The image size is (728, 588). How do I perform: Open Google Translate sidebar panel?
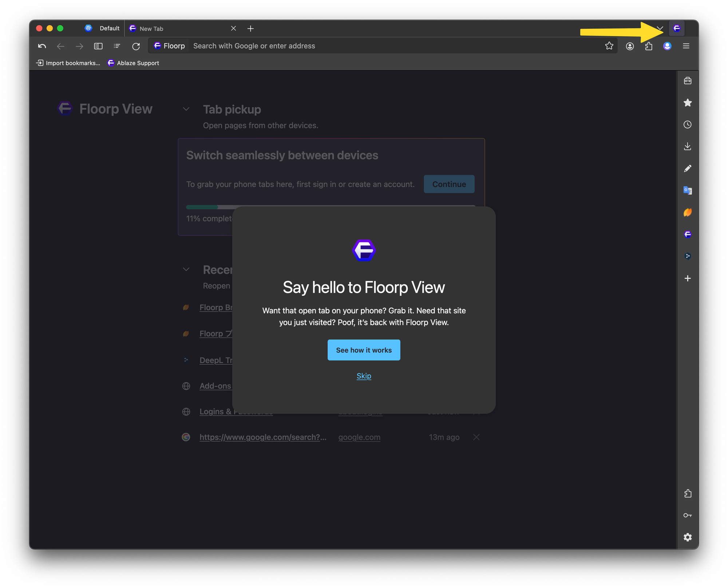pos(688,190)
